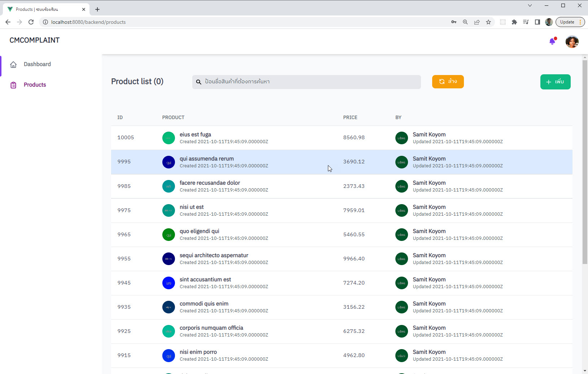The image size is (588, 374).
Task: Click ID cell 9925
Action: coord(124,331)
